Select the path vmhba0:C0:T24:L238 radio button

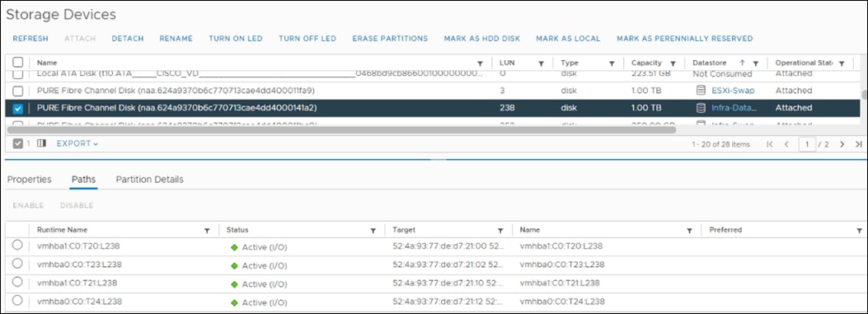[17, 300]
